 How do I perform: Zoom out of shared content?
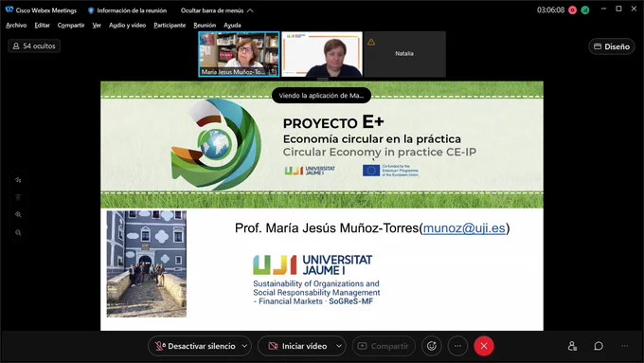(18, 232)
